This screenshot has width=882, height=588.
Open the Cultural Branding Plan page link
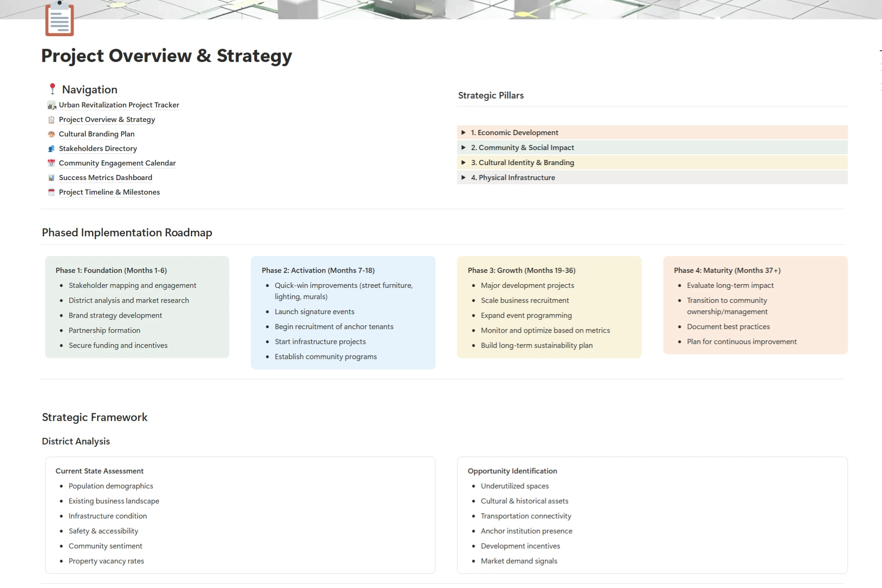pyautogui.click(x=97, y=134)
